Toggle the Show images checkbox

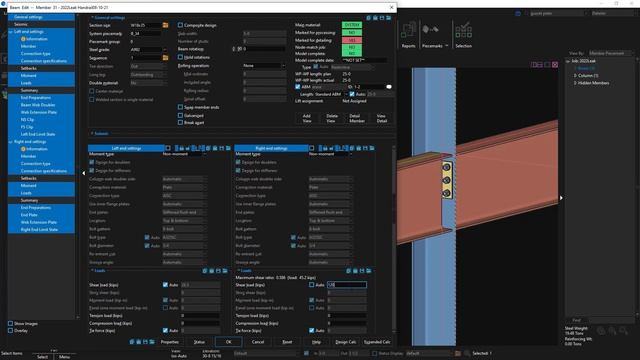11,323
